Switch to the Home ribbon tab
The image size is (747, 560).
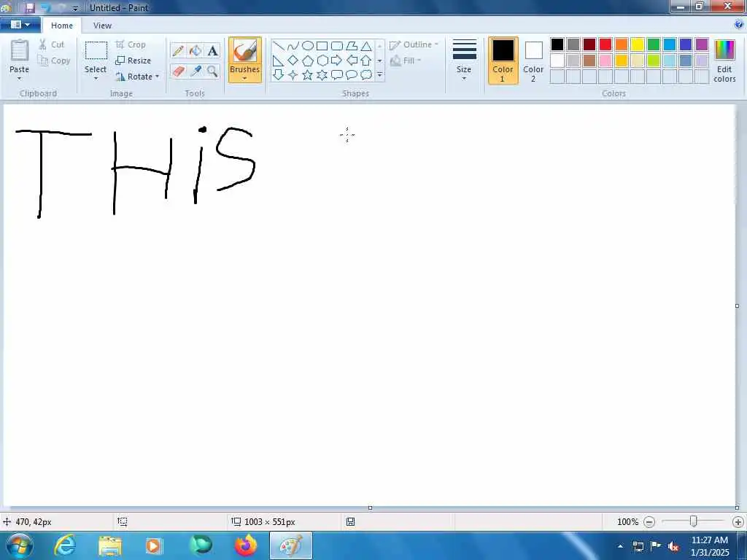click(62, 26)
